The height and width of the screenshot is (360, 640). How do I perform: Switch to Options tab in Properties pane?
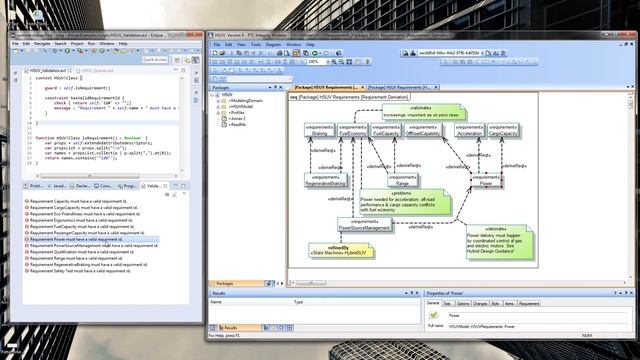click(x=463, y=304)
